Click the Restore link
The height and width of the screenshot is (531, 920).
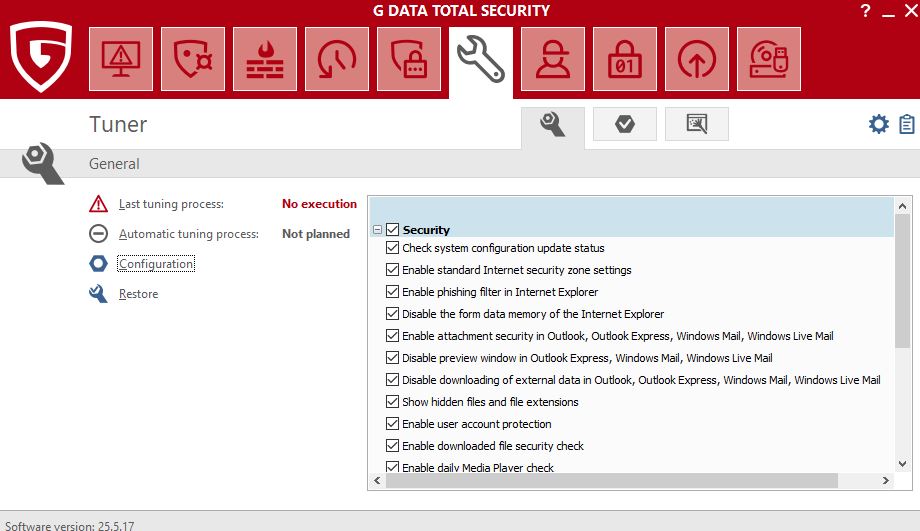point(138,293)
